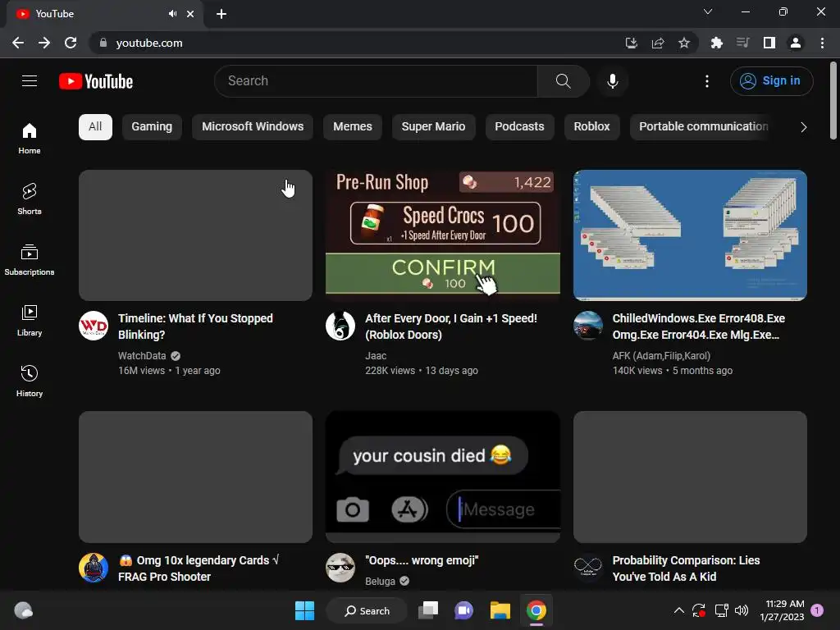Open Beluga channel avatar
This screenshot has height=630, width=840.
click(x=340, y=568)
